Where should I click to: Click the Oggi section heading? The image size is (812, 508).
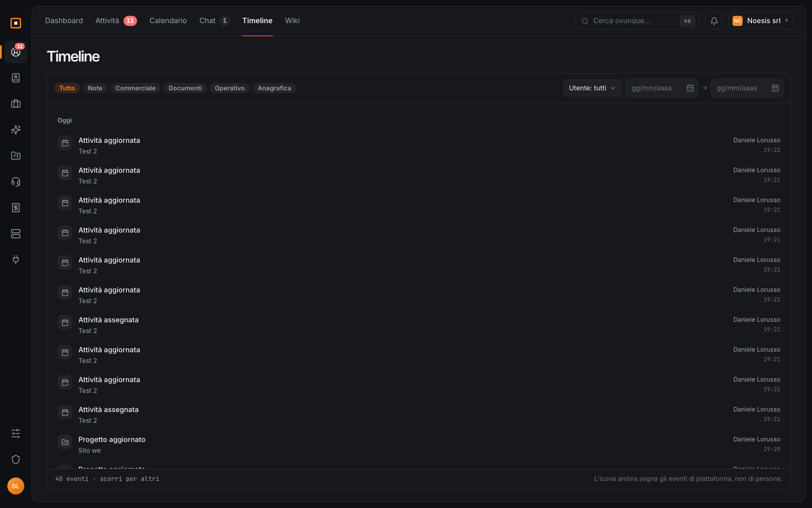64,120
